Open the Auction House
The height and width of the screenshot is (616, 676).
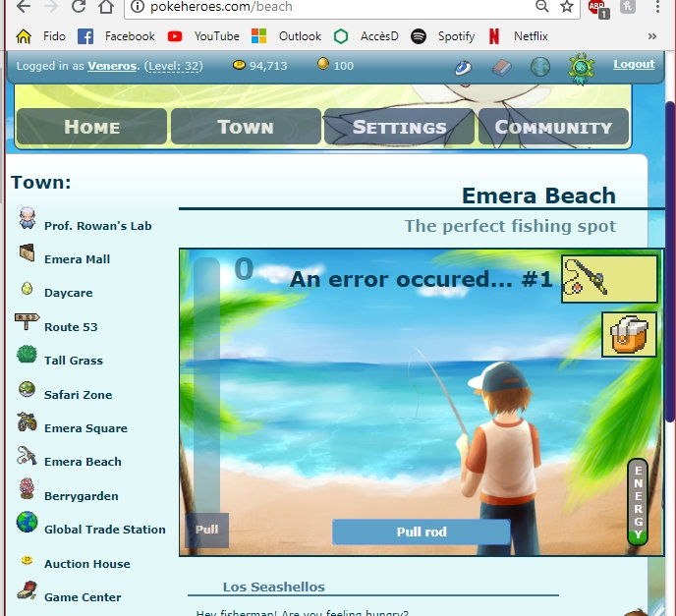(x=87, y=564)
